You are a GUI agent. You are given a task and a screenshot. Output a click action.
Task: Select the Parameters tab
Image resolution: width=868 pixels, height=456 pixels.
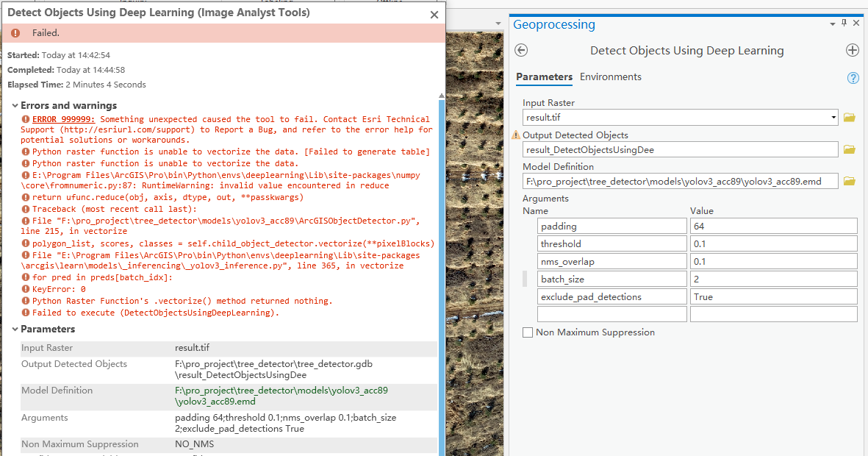[545, 76]
